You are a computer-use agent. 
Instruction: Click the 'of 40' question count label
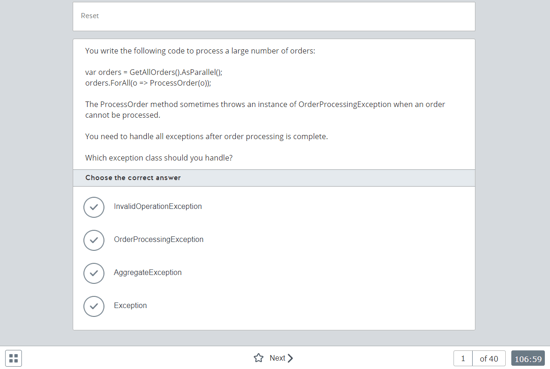[x=489, y=358]
